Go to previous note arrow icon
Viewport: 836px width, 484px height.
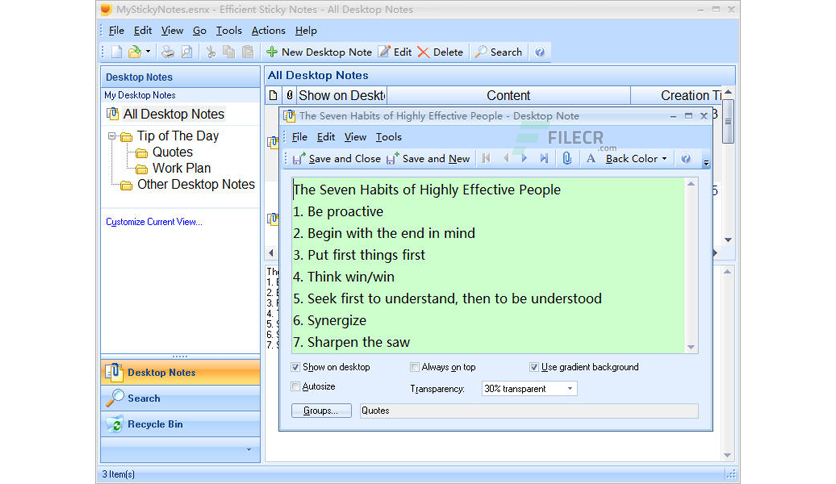(x=505, y=158)
